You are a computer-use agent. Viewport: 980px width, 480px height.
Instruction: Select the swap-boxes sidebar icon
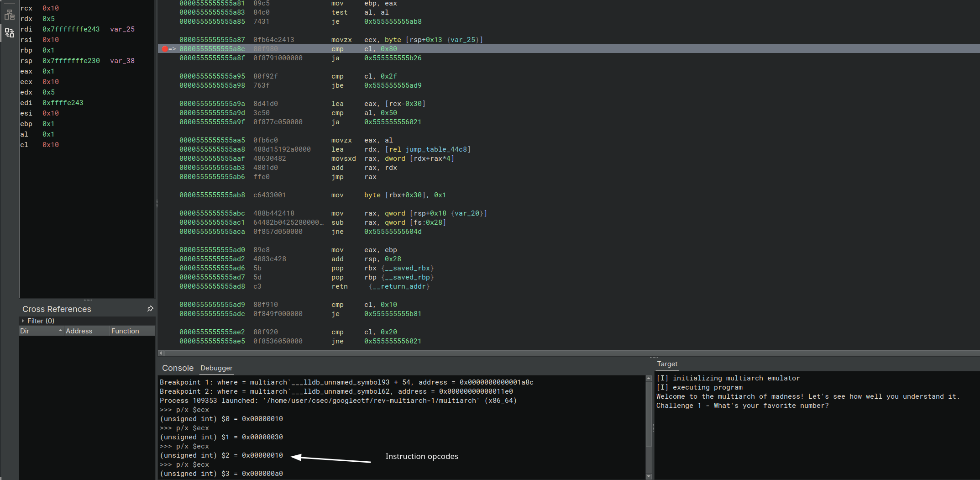[9, 32]
